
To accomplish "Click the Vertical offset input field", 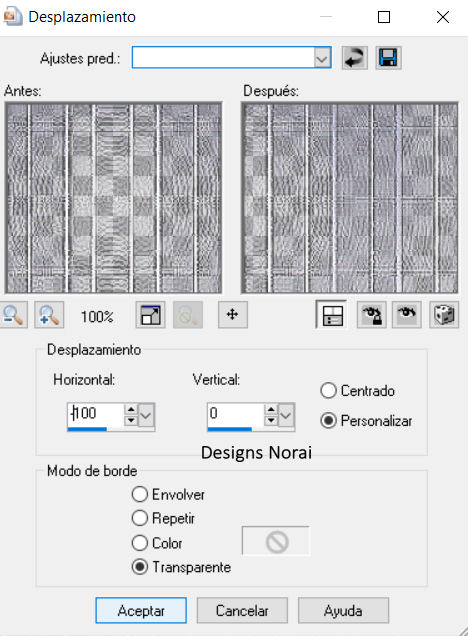I will coord(236,415).
